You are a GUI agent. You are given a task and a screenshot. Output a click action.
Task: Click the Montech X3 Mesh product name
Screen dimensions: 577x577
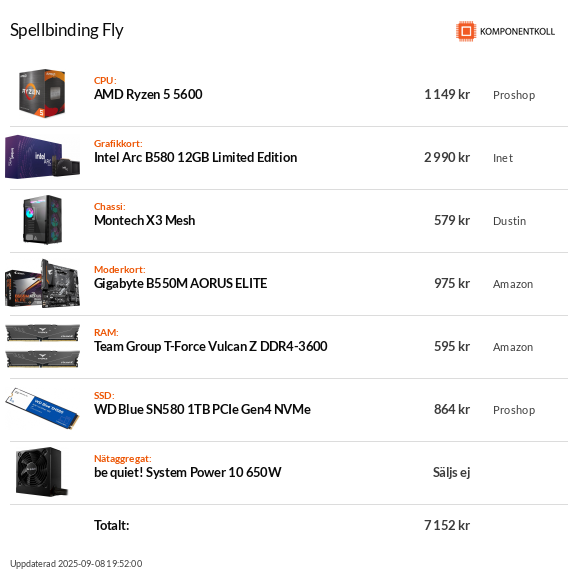pos(145,220)
